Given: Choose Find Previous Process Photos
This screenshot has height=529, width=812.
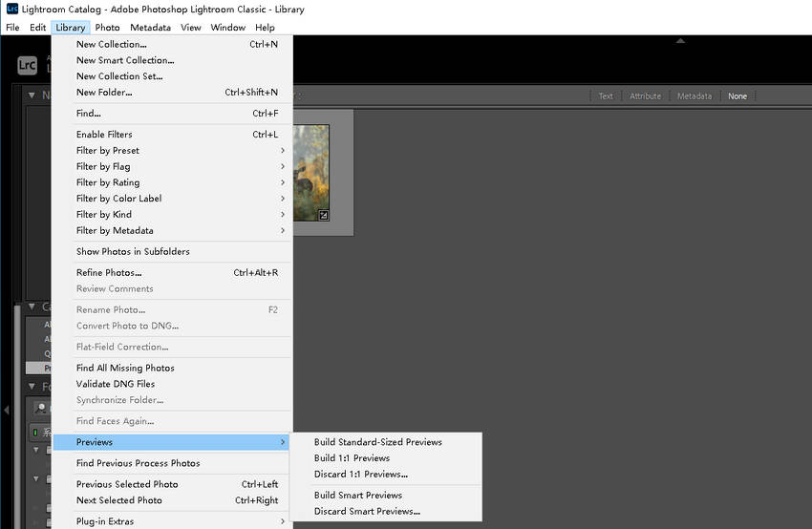Looking at the screenshot, I should tap(173, 463).
